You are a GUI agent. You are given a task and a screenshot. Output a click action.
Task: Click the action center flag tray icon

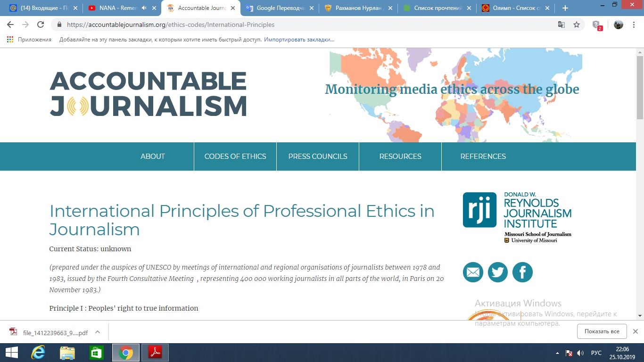[569, 353]
